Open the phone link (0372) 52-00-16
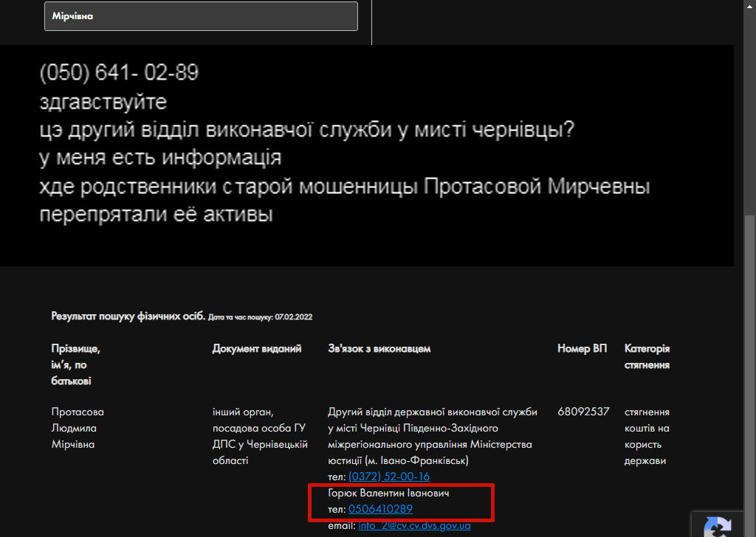Screen dimensions: 756x537 [x=388, y=477]
